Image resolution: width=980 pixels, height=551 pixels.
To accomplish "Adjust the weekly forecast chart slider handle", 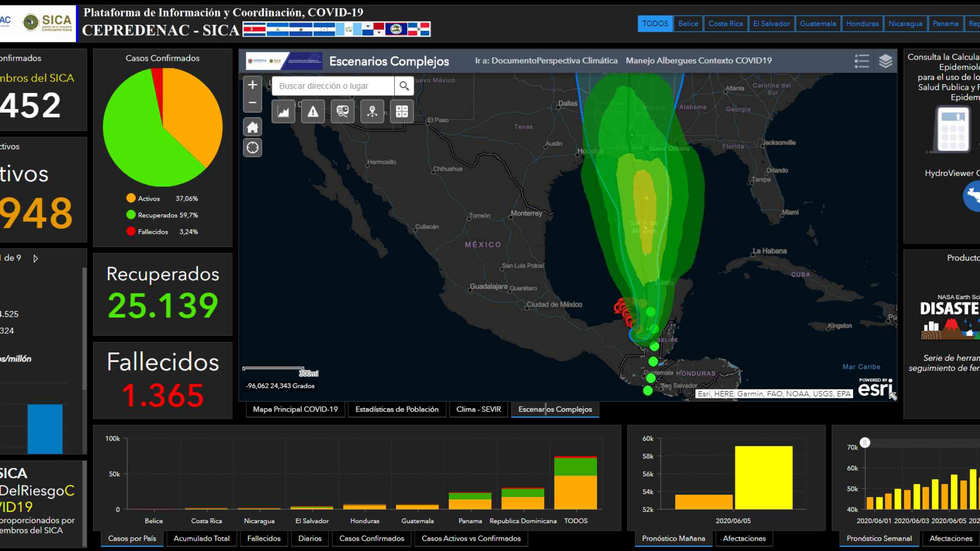I will pos(865,443).
